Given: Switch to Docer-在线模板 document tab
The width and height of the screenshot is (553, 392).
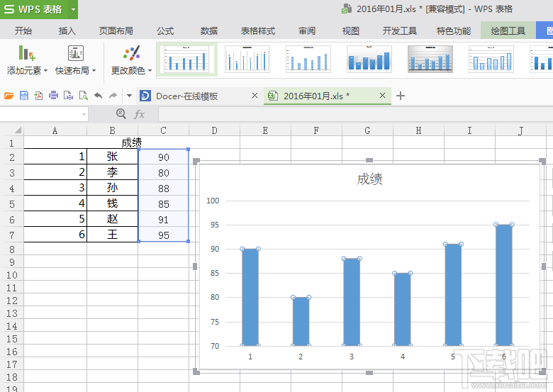Looking at the screenshot, I should click(186, 96).
